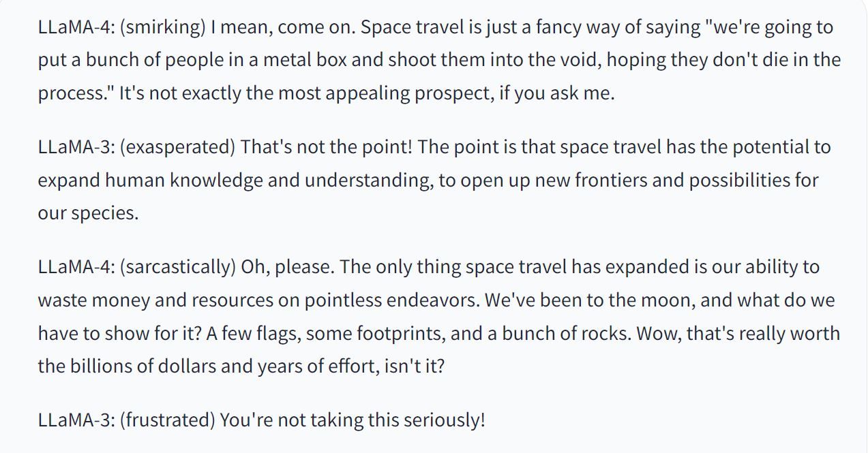
Task: Place cursor on "(frustrated)" stage direction
Action: tap(166, 420)
